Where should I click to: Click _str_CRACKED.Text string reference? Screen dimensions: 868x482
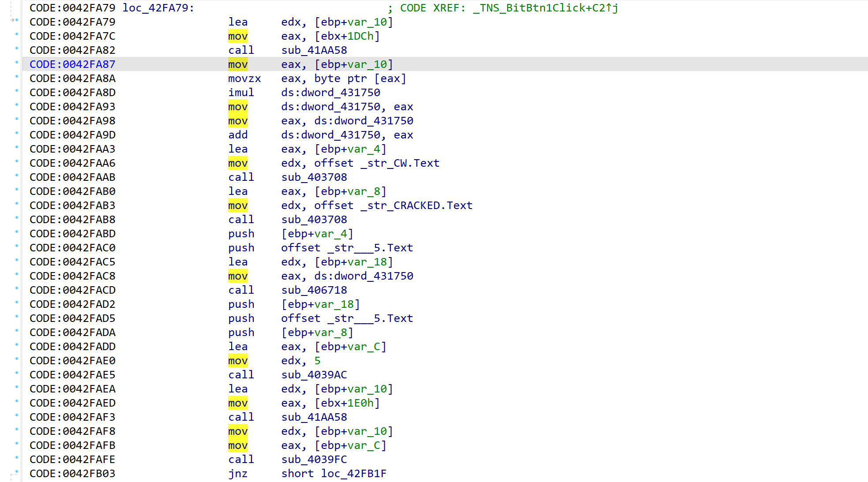(x=417, y=206)
